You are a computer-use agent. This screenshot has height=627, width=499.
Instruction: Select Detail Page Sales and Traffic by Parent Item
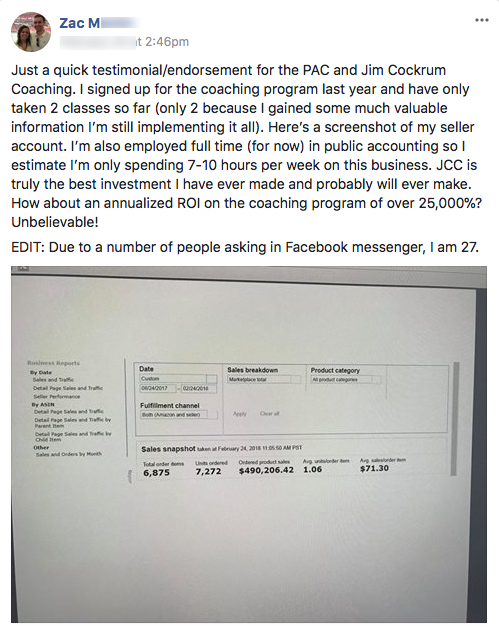72,423
